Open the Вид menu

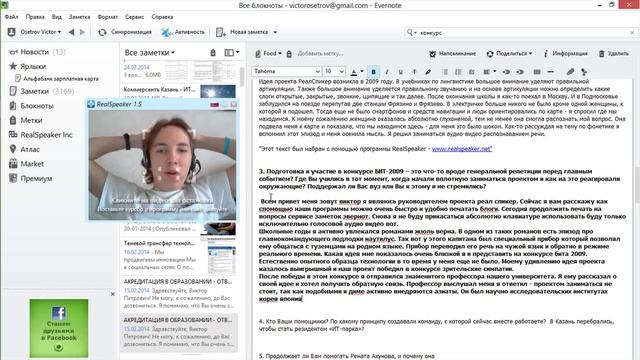[x=57, y=17]
